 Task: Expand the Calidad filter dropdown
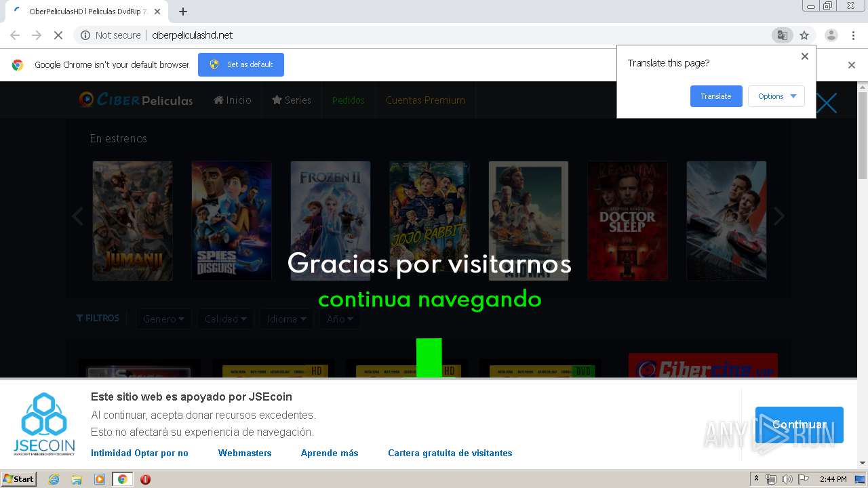point(226,319)
